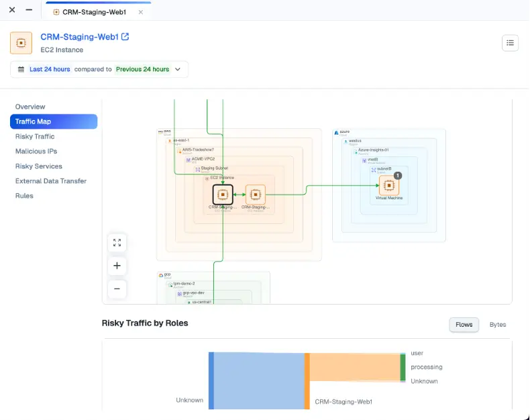Screen dimensions: 530x420
Task: Click the ACME-VPC2 VPC icon
Action: (x=189, y=160)
